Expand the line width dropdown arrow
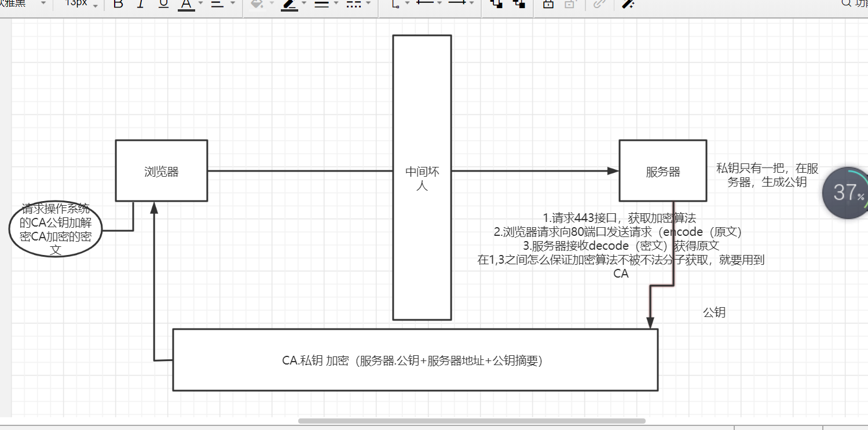This screenshot has width=868, height=430. tap(336, 3)
